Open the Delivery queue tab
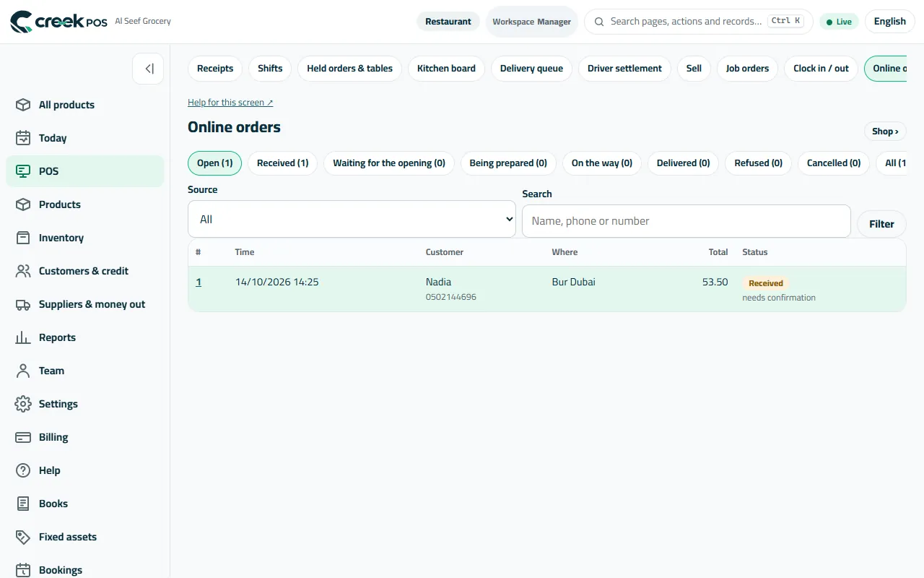924x578 pixels. pos(531,69)
